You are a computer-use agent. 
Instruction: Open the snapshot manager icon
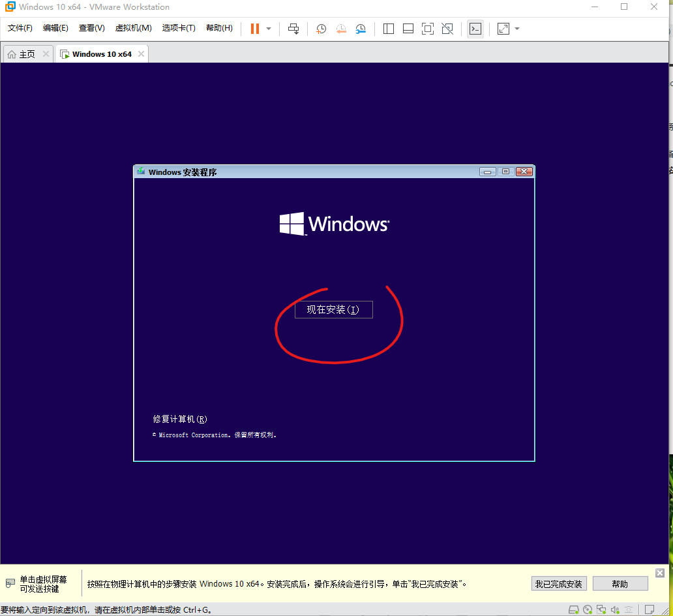click(361, 29)
